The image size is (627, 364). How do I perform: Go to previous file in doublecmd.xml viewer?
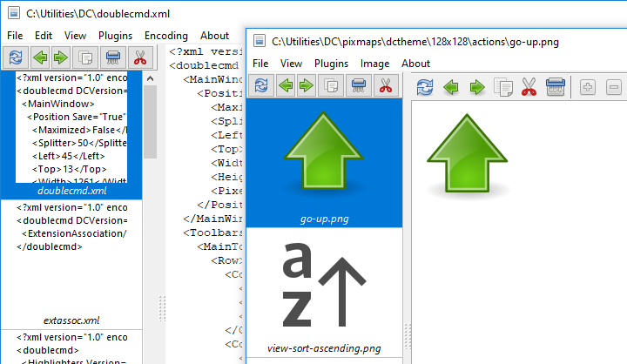(39, 57)
